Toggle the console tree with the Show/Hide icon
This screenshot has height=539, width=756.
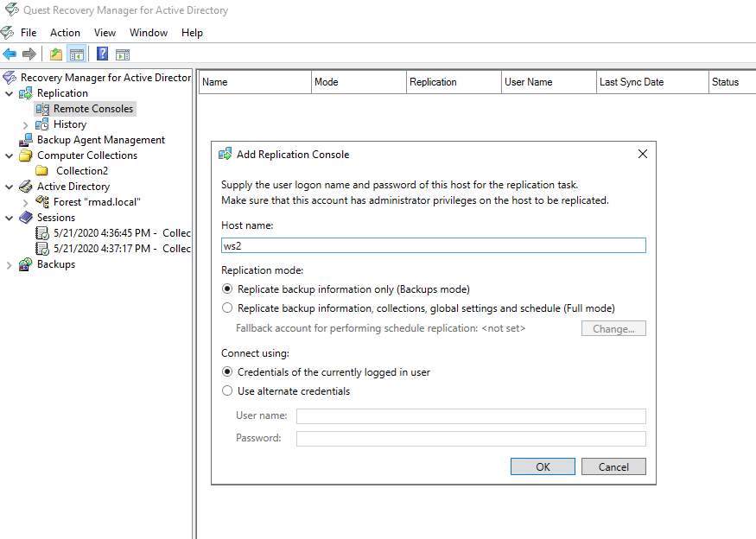[76, 54]
